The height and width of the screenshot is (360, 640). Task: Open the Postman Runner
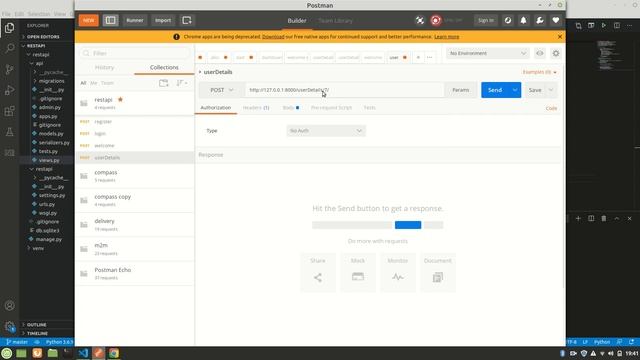[x=135, y=20]
